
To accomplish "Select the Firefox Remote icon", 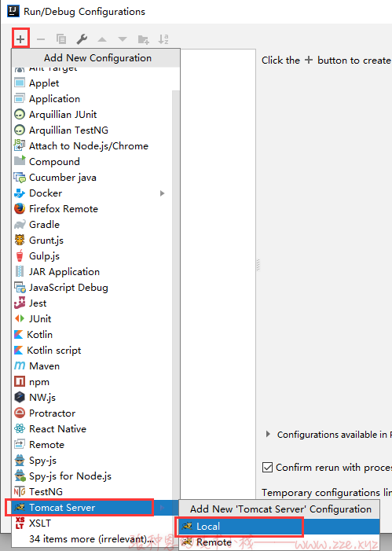I will [x=20, y=209].
